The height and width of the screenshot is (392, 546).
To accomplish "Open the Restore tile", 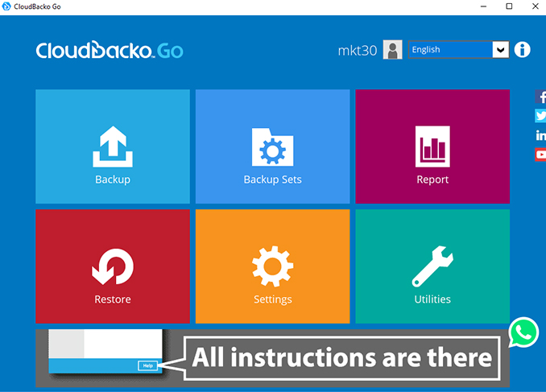I will coord(113,266).
